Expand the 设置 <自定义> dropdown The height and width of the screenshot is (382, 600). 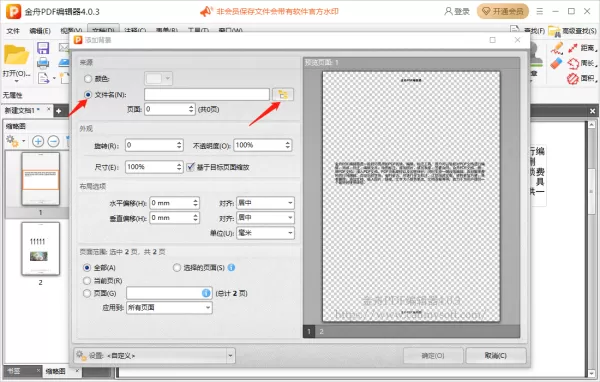pyautogui.click(x=230, y=356)
